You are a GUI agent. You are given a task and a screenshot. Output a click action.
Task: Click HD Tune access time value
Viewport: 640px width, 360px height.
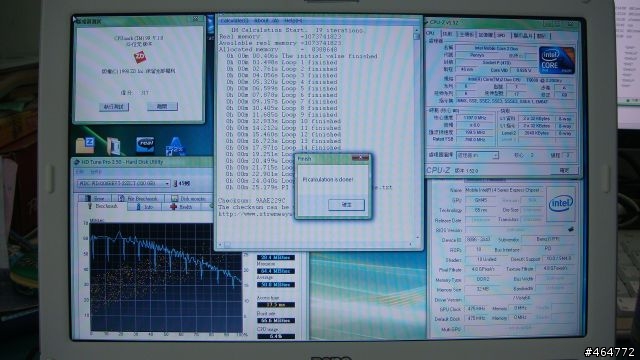tap(276, 304)
